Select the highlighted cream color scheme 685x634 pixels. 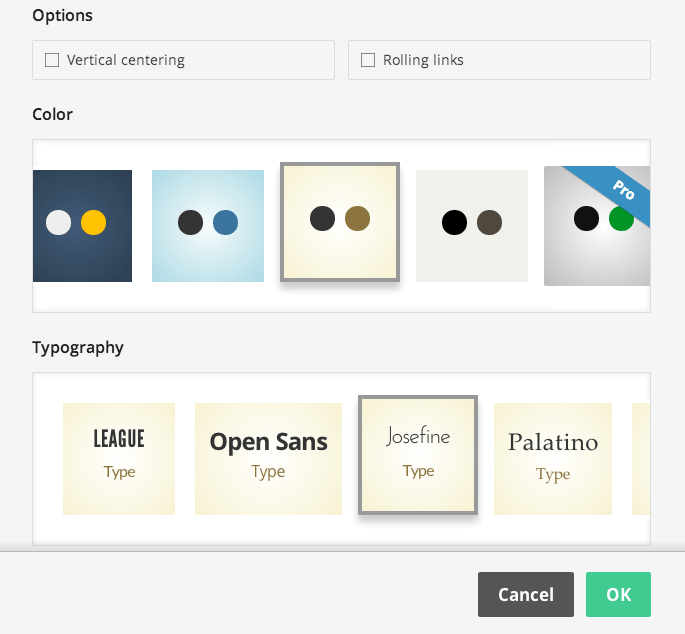click(x=340, y=222)
